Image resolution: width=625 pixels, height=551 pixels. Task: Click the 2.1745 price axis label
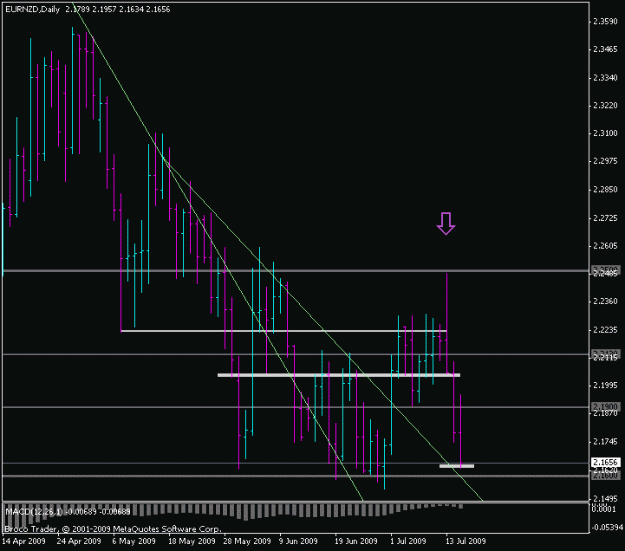coord(605,442)
